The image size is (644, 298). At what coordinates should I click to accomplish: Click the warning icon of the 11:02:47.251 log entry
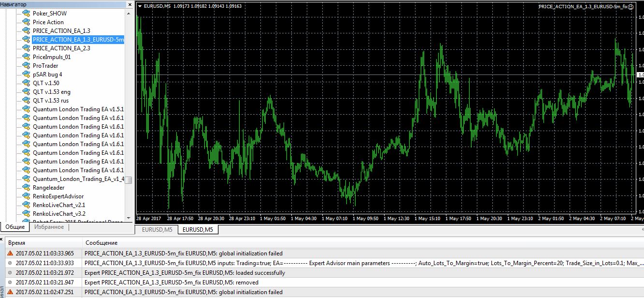[x=10, y=292]
